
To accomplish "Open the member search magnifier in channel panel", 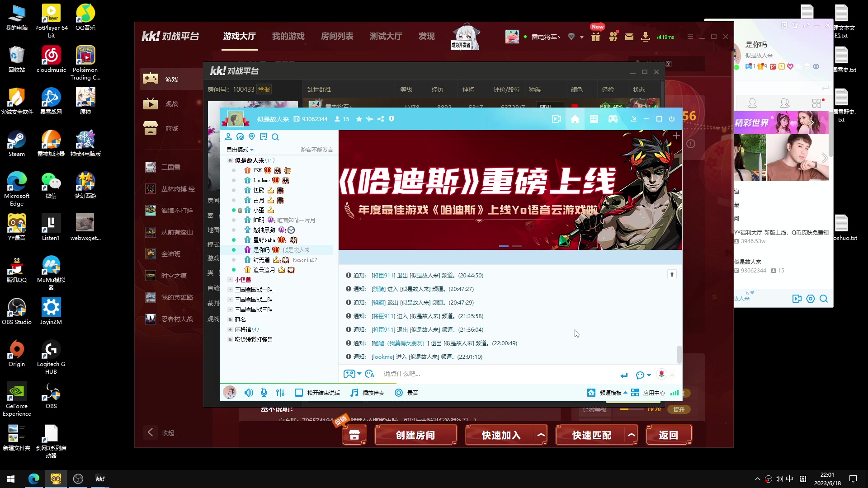I will [x=276, y=137].
